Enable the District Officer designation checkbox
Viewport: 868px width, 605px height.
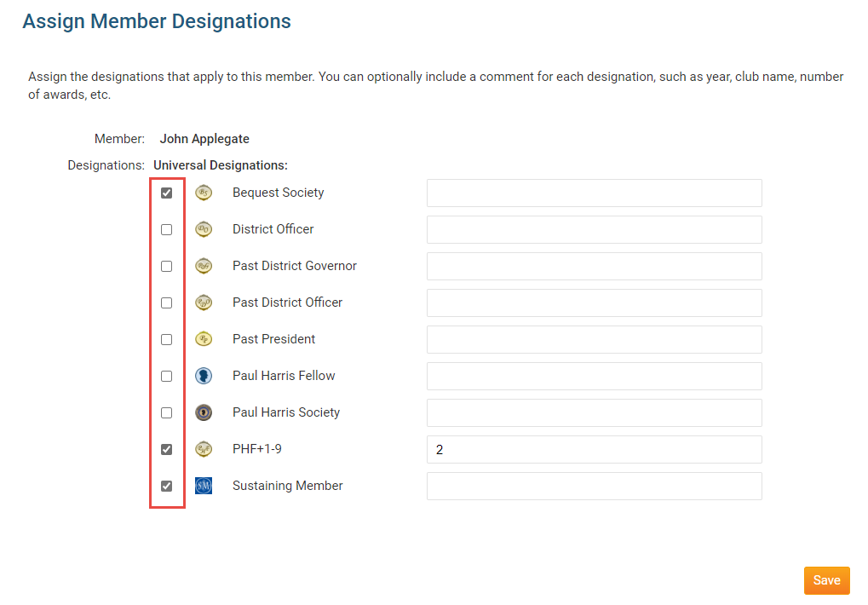167,230
